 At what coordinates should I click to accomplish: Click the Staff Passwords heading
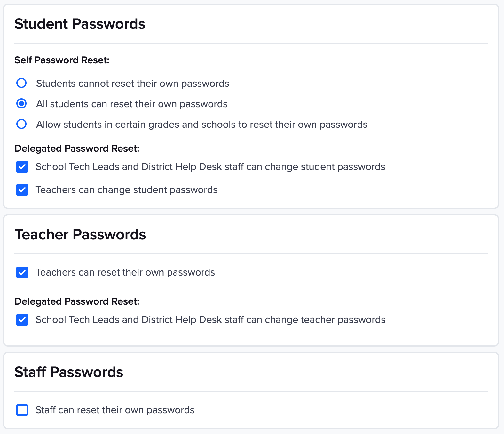click(x=68, y=372)
